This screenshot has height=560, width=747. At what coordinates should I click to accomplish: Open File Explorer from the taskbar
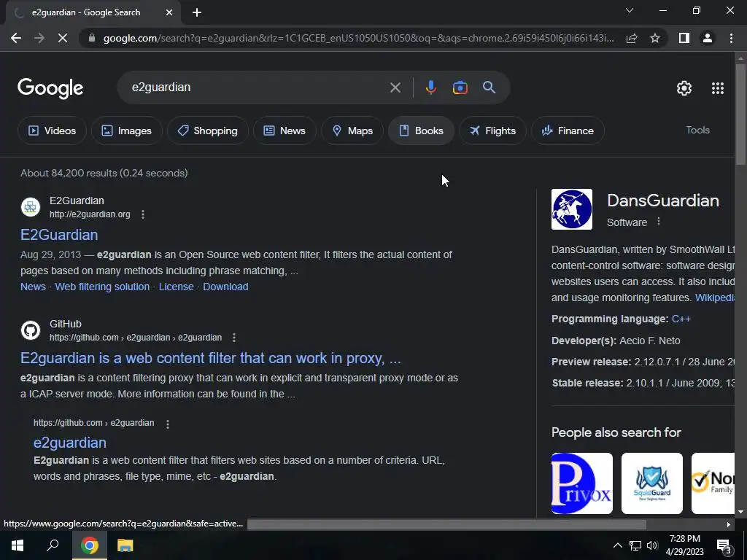click(125, 545)
